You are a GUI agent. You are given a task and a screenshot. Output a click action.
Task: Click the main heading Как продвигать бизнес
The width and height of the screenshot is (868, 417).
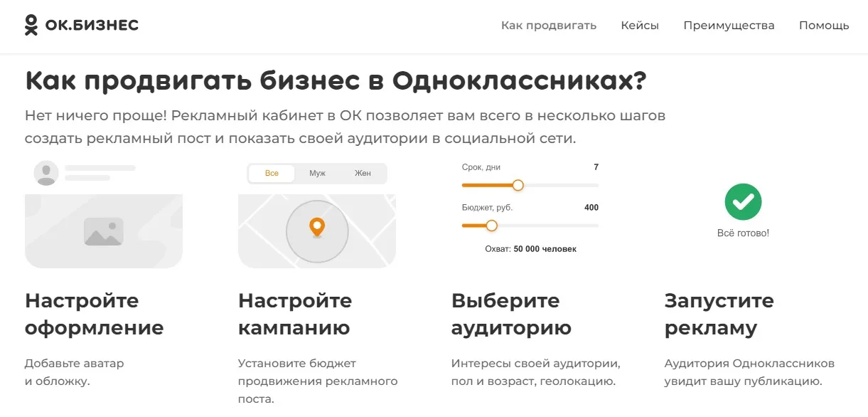point(336,81)
